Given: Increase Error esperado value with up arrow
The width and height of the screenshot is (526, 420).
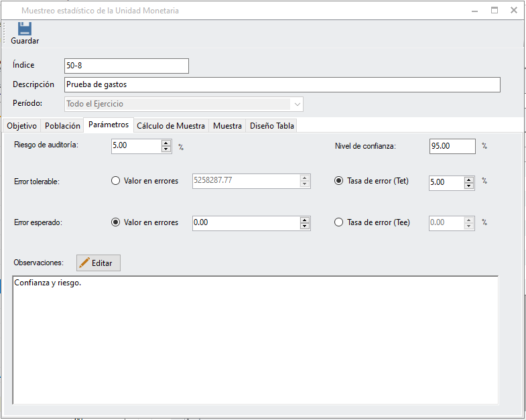Looking at the screenshot, I should [305, 220].
